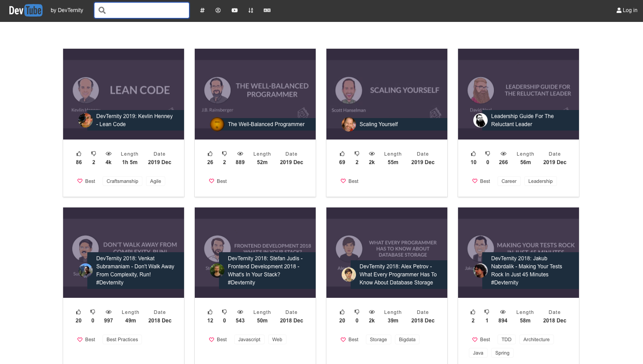Like the Alex Petrov Database Storage video
The image size is (643, 364).
click(x=342, y=312)
